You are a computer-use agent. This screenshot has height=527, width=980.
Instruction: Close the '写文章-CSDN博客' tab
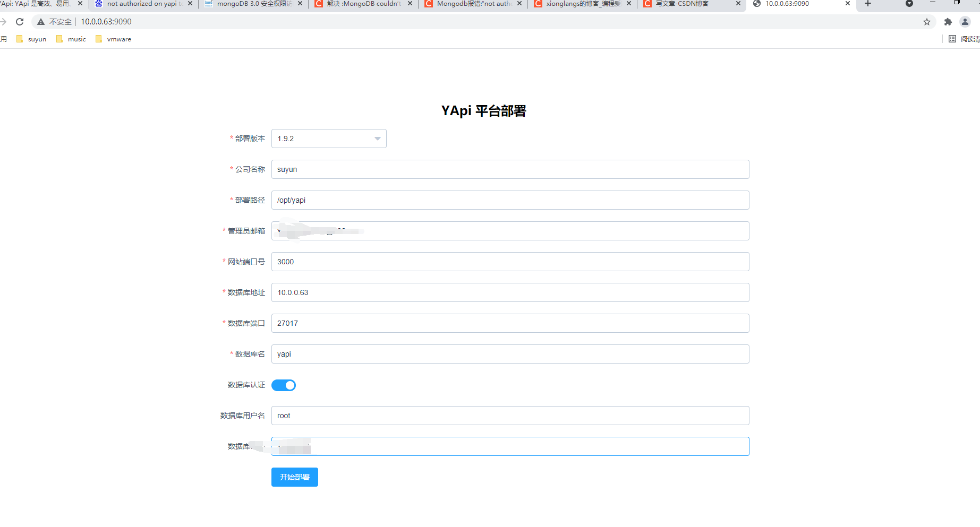pyautogui.click(x=738, y=4)
